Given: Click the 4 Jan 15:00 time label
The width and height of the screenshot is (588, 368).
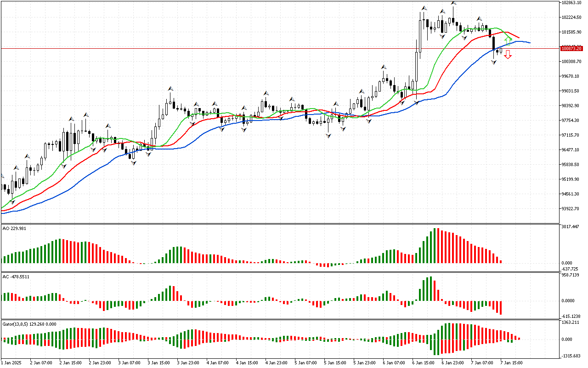Looking at the screenshot, I should [246, 362].
